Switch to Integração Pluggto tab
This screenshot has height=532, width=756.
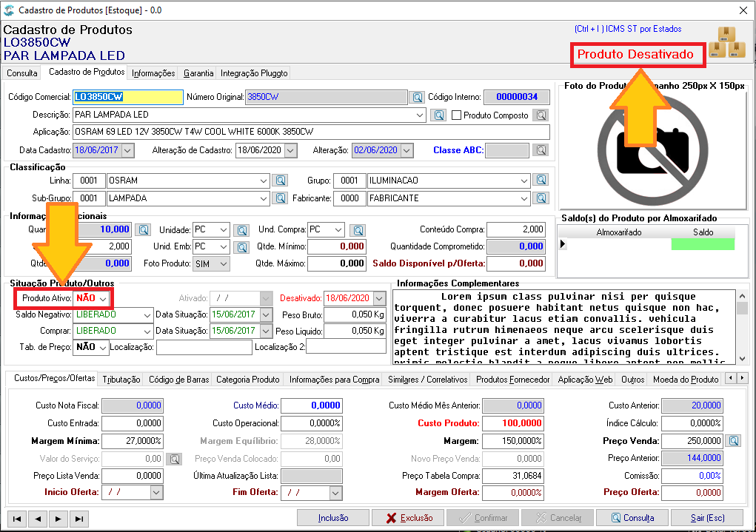(254, 73)
